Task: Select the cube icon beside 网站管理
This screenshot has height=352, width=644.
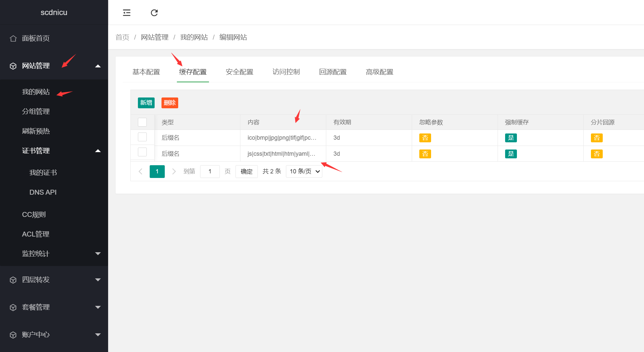Action: click(13, 65)
